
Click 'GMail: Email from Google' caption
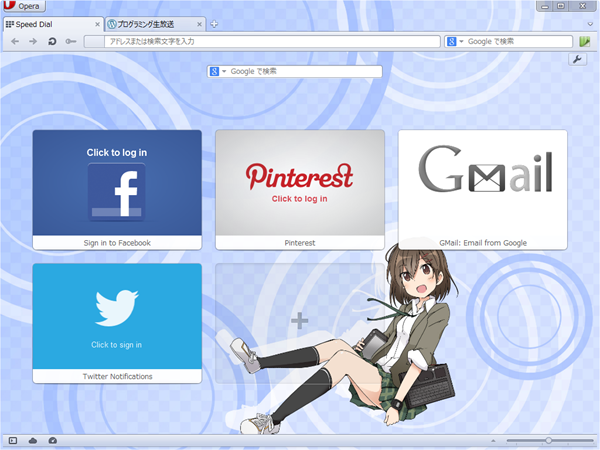(x=483, y=243)
